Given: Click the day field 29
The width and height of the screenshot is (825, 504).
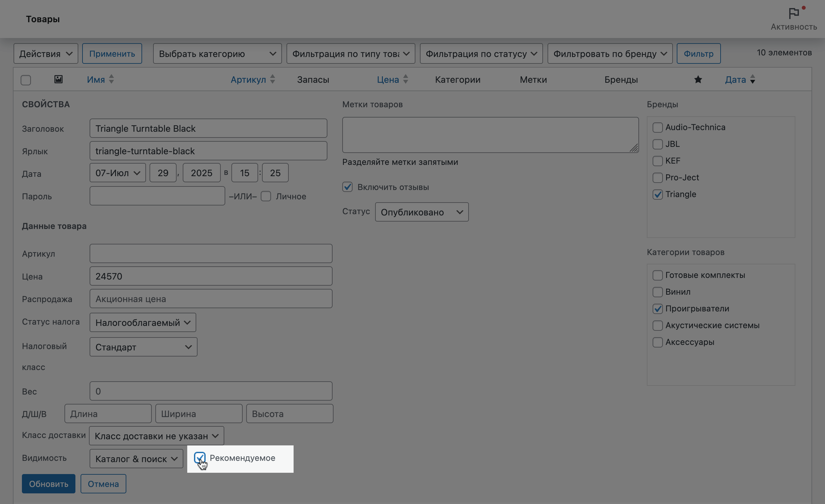Looking at the screenshot, I should pos(163,173).
